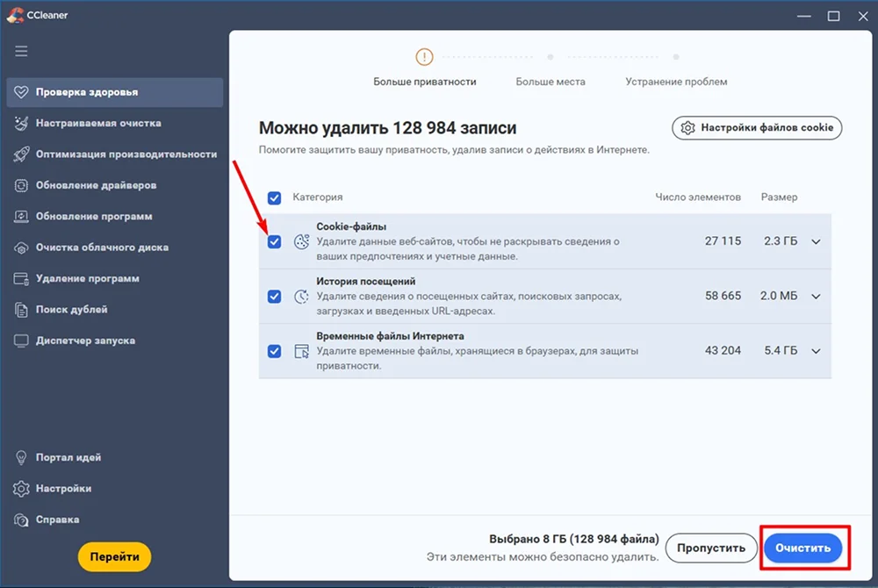Screen dimensions: 878x588
Task: Click the Пропустить button
Action: (711, 549)
